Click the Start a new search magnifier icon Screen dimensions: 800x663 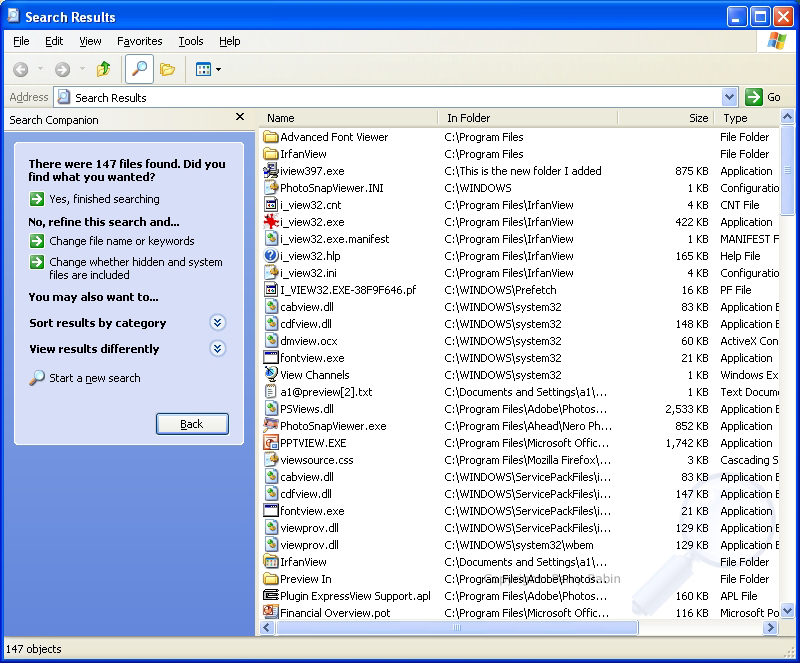[x=37, y=378]
